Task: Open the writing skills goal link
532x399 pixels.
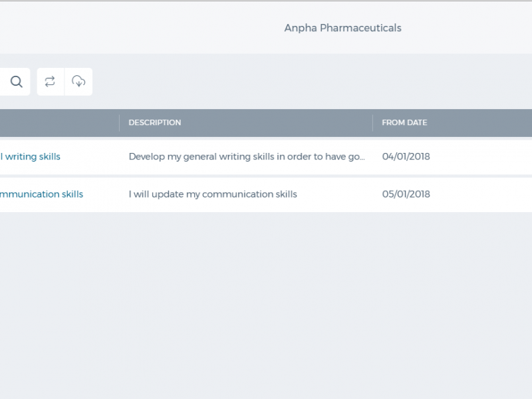Action: click(x=30, y=156)
